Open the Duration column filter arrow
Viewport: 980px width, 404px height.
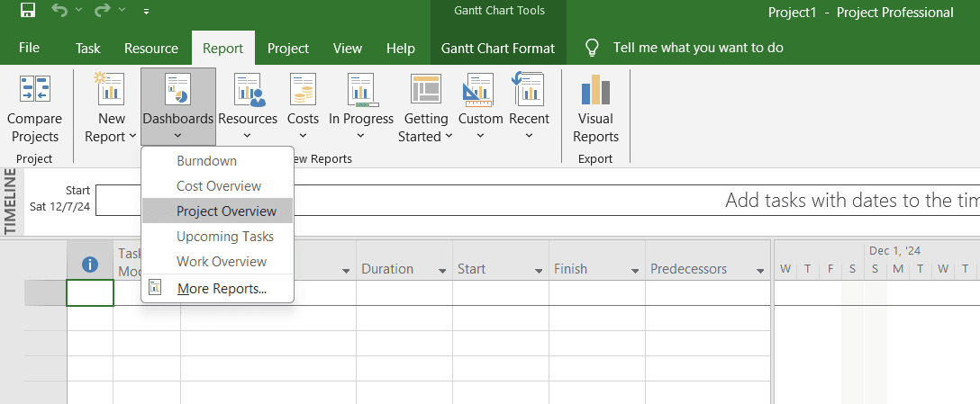coord(442,271)
